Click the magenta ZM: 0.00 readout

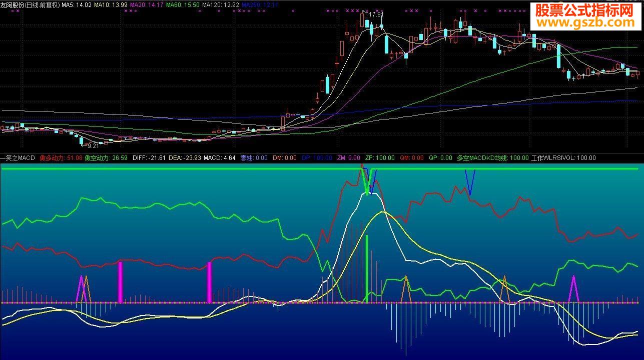(348, 158)
